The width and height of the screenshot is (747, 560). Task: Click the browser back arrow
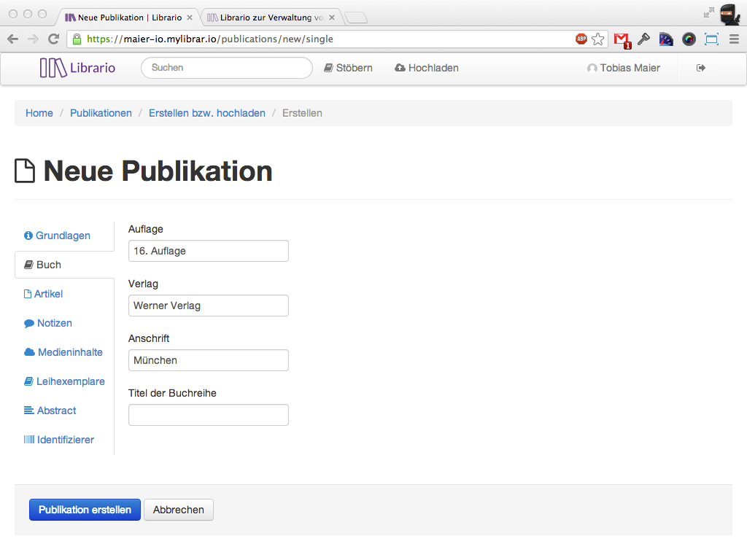[12, 39]
